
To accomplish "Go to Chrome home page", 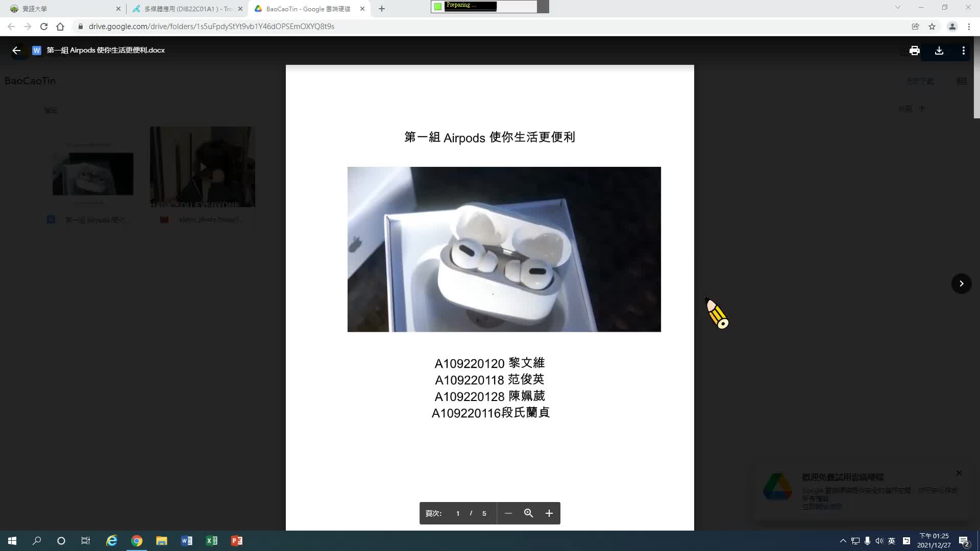I will pyautogui.click(x=60, y=27).
